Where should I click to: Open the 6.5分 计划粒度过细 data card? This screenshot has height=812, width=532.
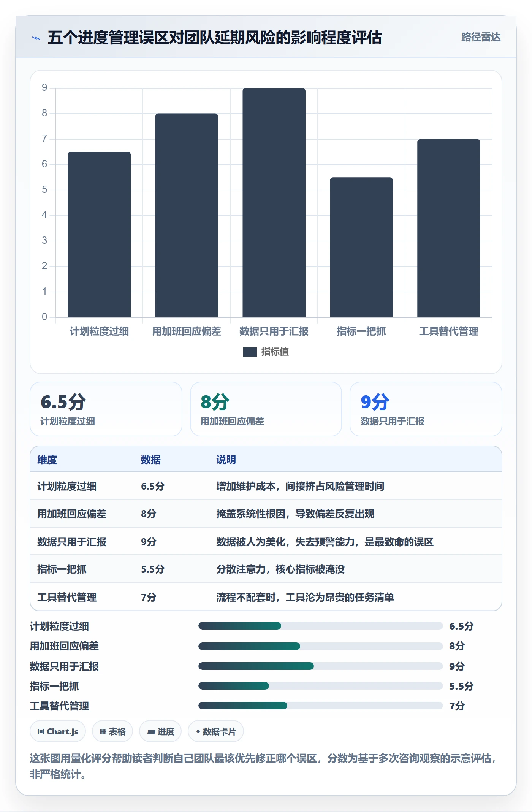tap(106, 409)
